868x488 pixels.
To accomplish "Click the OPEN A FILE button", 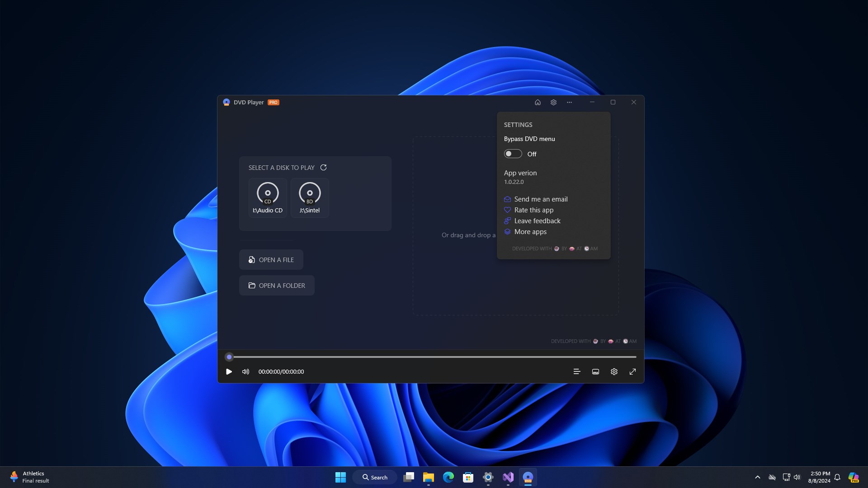I will [271, 259].
